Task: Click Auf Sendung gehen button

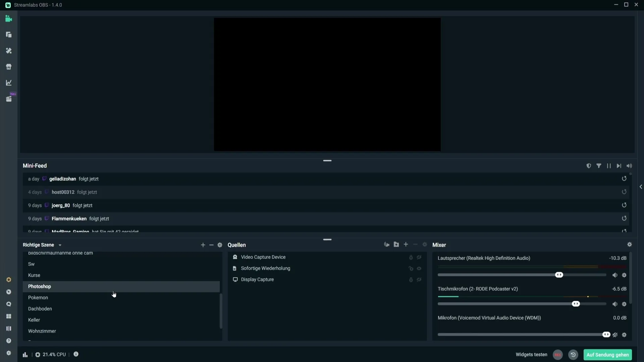Action: 608,355
